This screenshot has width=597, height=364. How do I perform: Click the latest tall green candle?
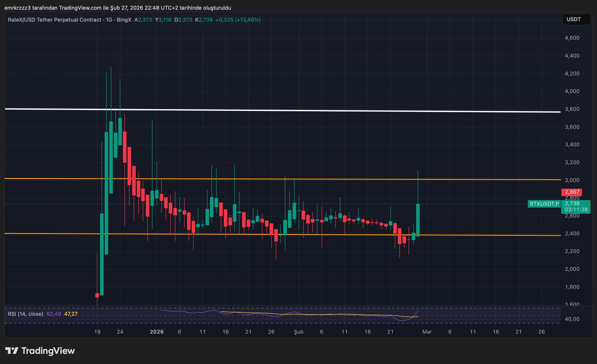(418, 220)
